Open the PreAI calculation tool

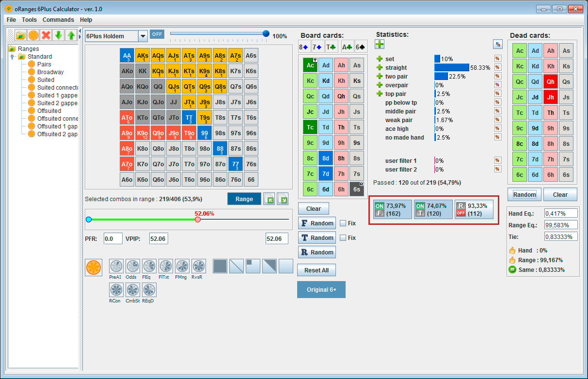[x=116, y=266]
